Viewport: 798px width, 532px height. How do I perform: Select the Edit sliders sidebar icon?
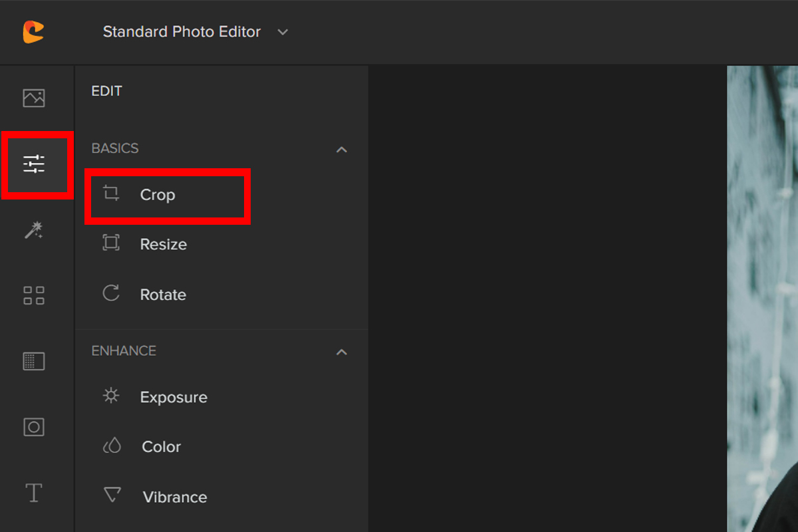34,164
